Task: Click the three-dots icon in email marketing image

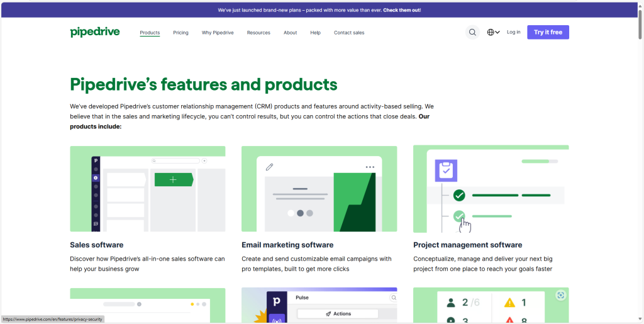Action: click(370, 167)
